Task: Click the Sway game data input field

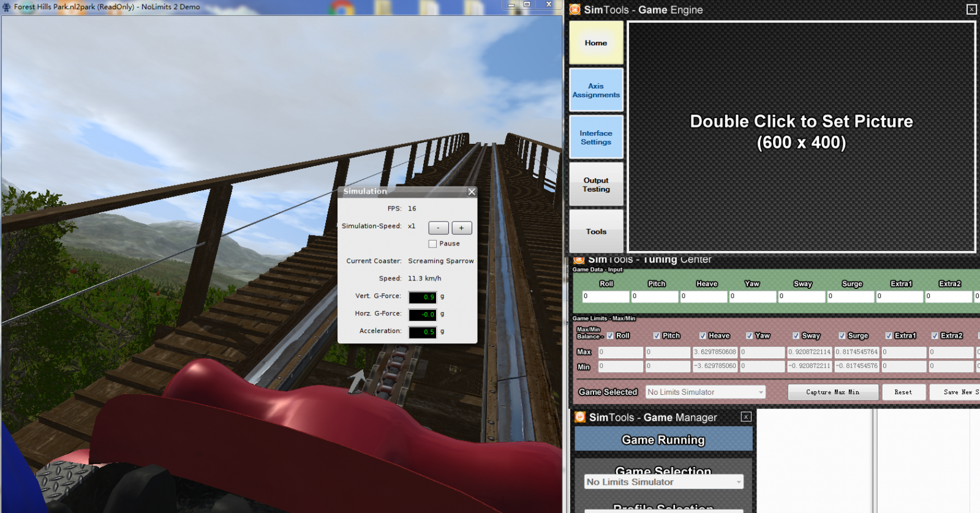Action: point(801,296)
